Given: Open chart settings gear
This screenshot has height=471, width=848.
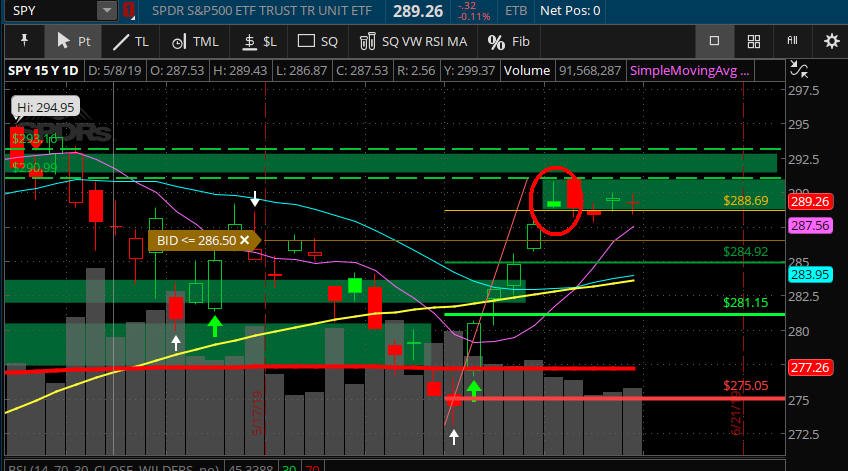Looking at the screenshot, I should (831, 41).
